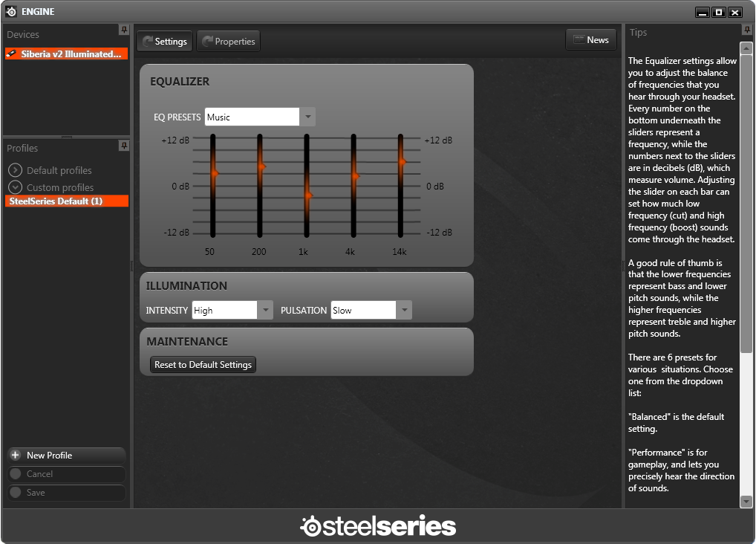Open the illumination Intensity dropdown
The width and height of the screenshot is (756, 544).
click(266, 311)
